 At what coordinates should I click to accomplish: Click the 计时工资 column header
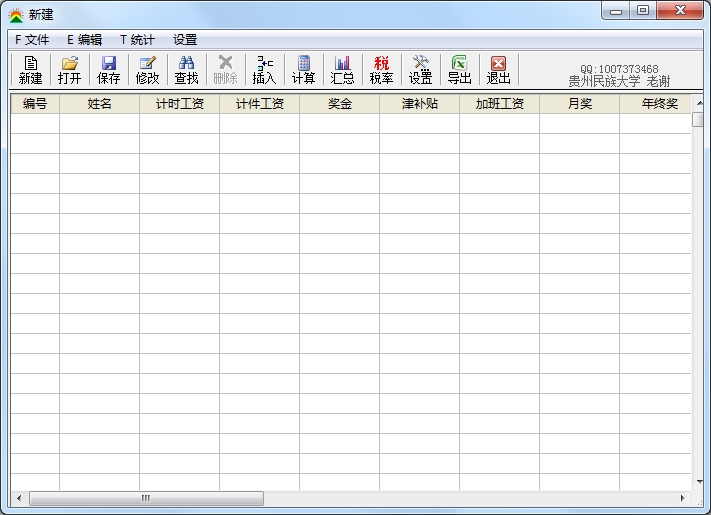coord(180,104)
